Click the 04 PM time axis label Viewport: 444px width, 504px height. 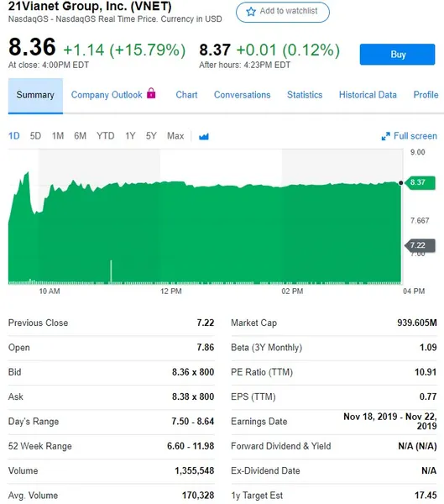click(x=414, y=291)
